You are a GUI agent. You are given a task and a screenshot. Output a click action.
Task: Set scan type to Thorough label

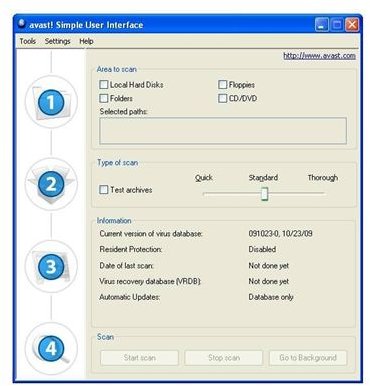tap(323, 178)
